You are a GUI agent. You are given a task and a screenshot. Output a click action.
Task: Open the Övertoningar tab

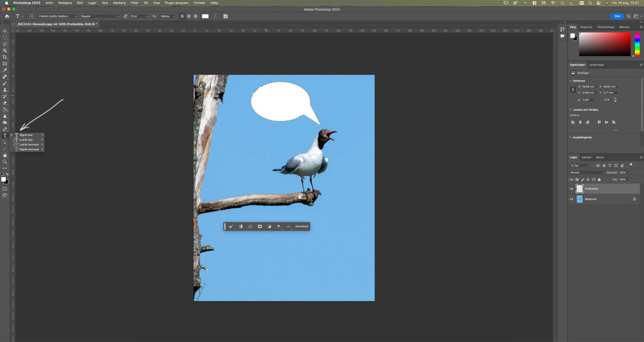[x=606, y=27]
